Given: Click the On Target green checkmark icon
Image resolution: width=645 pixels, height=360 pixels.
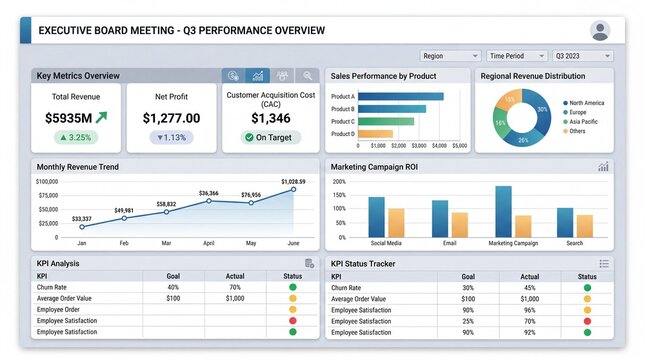Looking at the screenshot, I should click(x=249, y=137).
